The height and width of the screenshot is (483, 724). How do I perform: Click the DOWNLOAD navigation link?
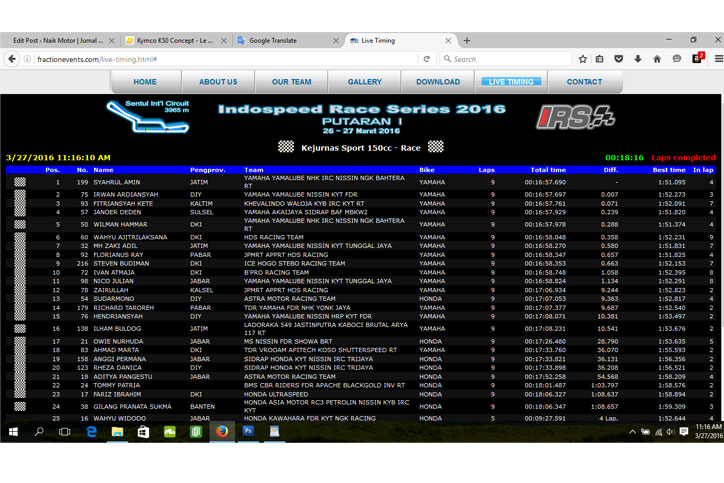(438, 82)
